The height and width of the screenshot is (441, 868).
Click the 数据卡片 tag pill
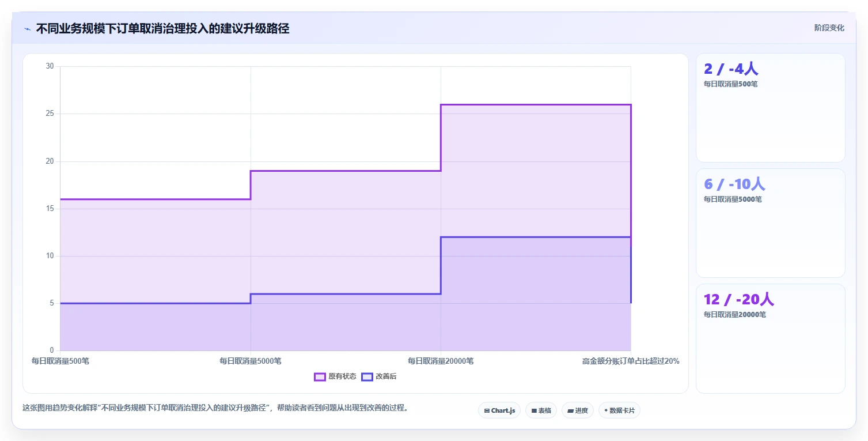click(x=619, y=410)
